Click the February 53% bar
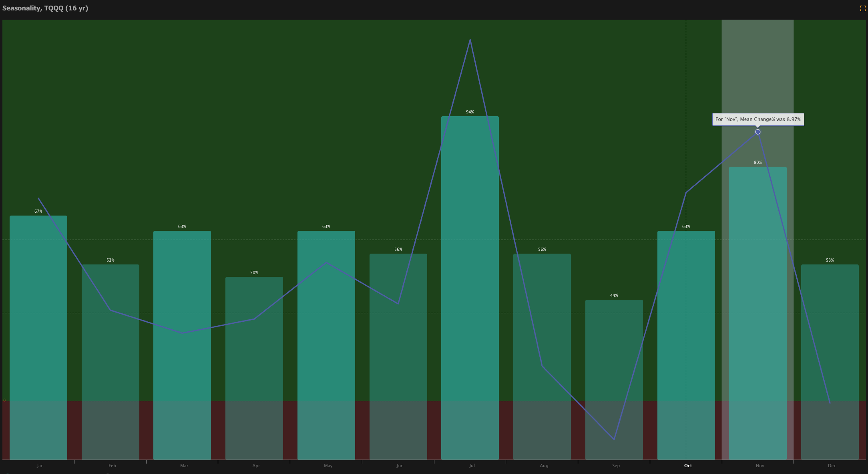Image resolution: width=868 pixels, height=474 pixels. [111, 353]
